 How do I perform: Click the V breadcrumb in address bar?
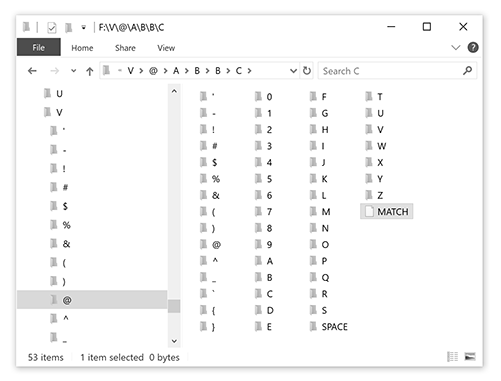click(130, 71)
